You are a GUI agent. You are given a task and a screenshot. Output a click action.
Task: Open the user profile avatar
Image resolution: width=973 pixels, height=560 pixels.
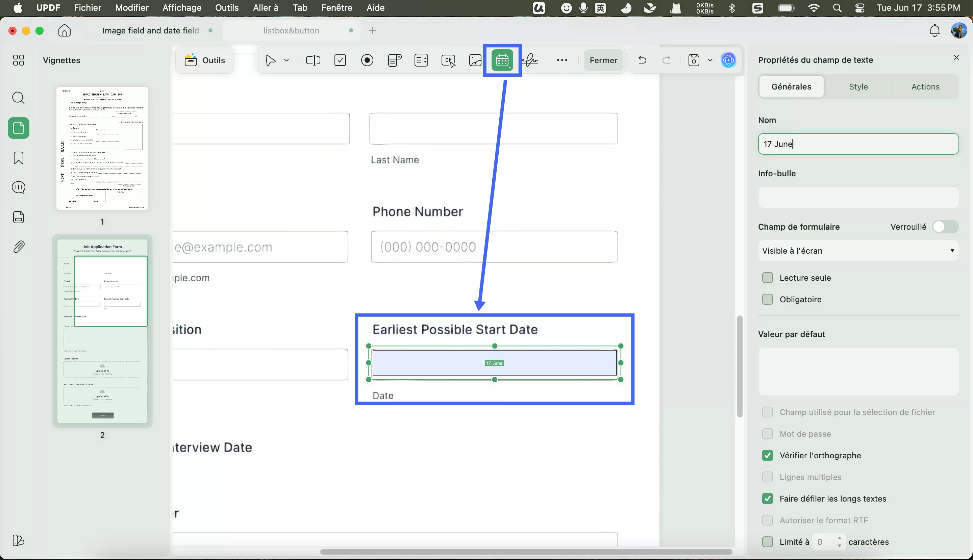tap(959, 30)
